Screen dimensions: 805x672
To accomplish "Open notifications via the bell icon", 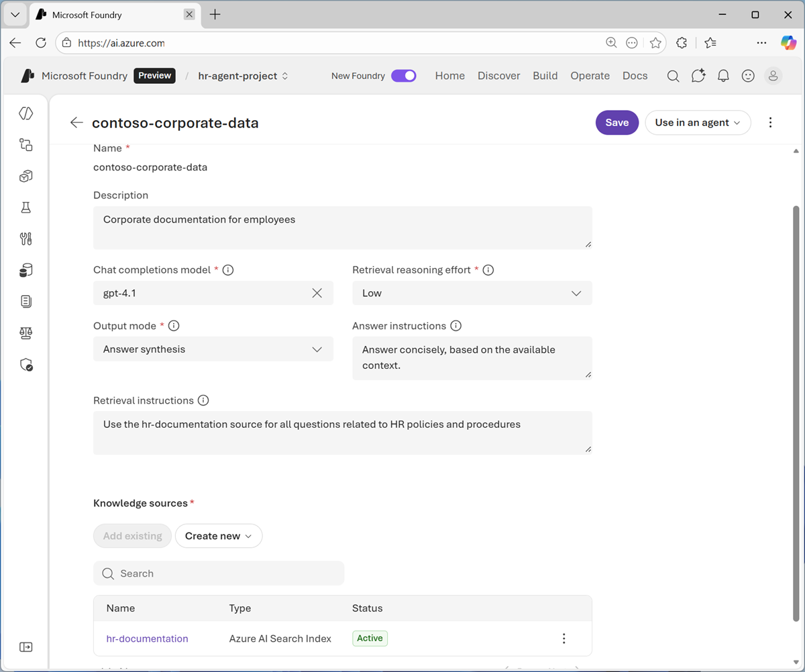I will point(723,76).
